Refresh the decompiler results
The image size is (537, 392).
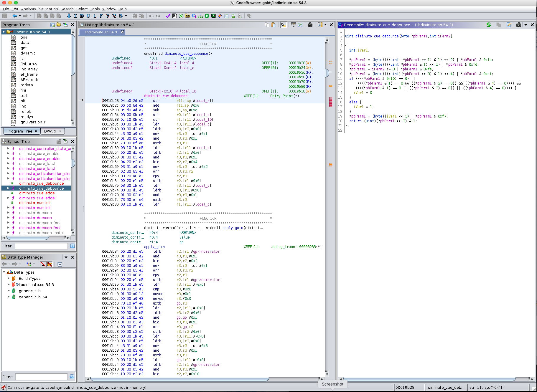(489, 25)
